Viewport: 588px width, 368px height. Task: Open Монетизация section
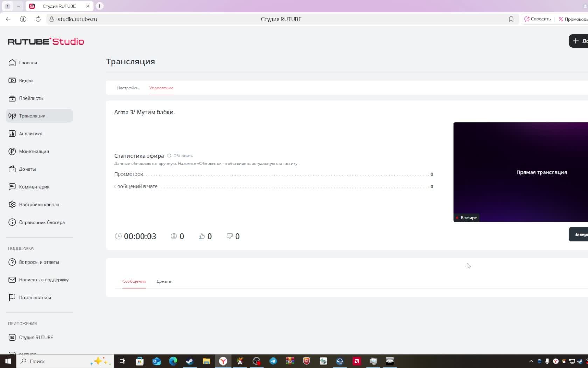34,151
